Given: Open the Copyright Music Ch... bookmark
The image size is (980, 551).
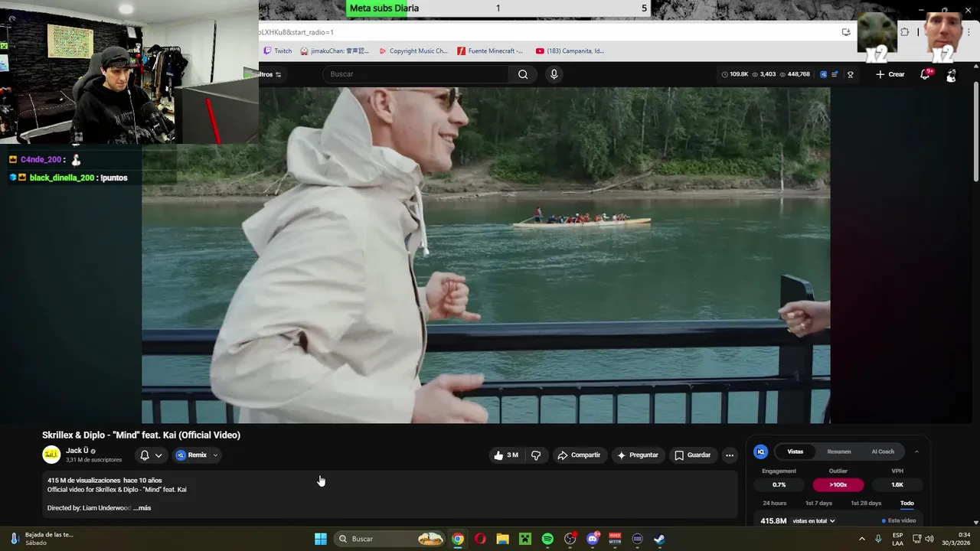Looking at the screenshot, I should click(413, 51).
